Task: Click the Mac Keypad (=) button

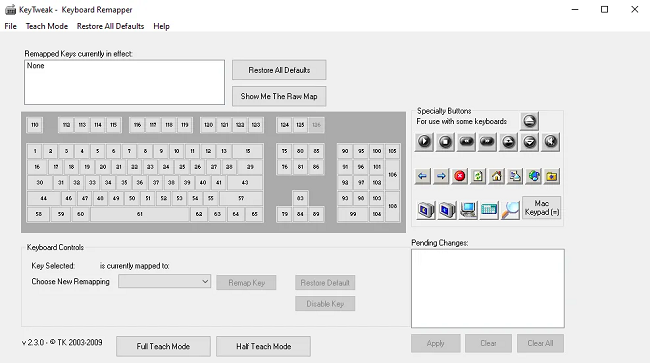Action: pos(542,208)
